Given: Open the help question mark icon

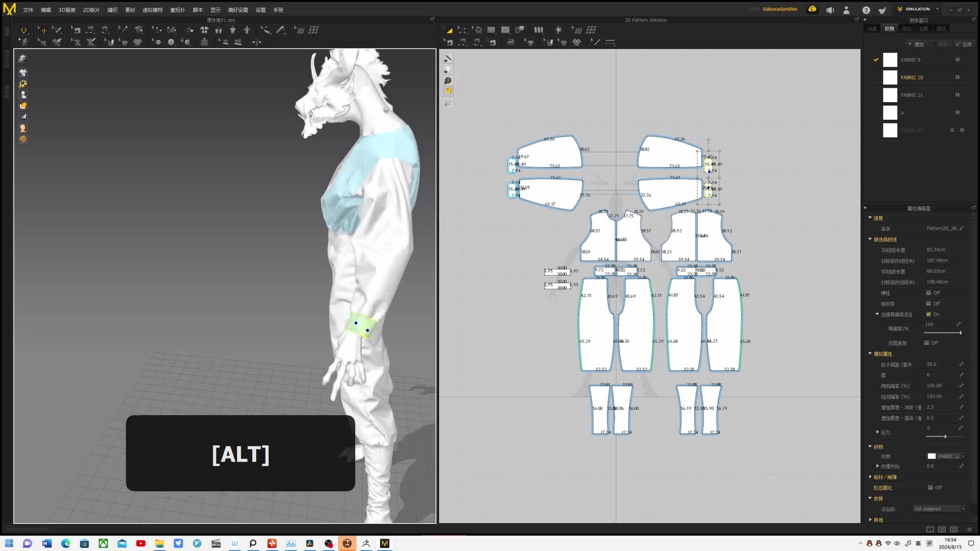Looking at the screenshot, I should [x=866, y=10].
